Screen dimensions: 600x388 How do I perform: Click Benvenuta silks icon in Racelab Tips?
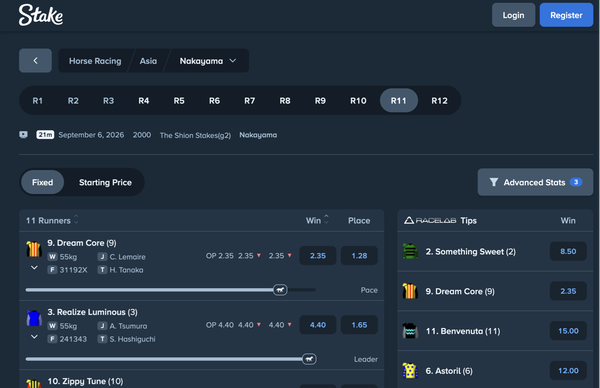coord(410,331)
